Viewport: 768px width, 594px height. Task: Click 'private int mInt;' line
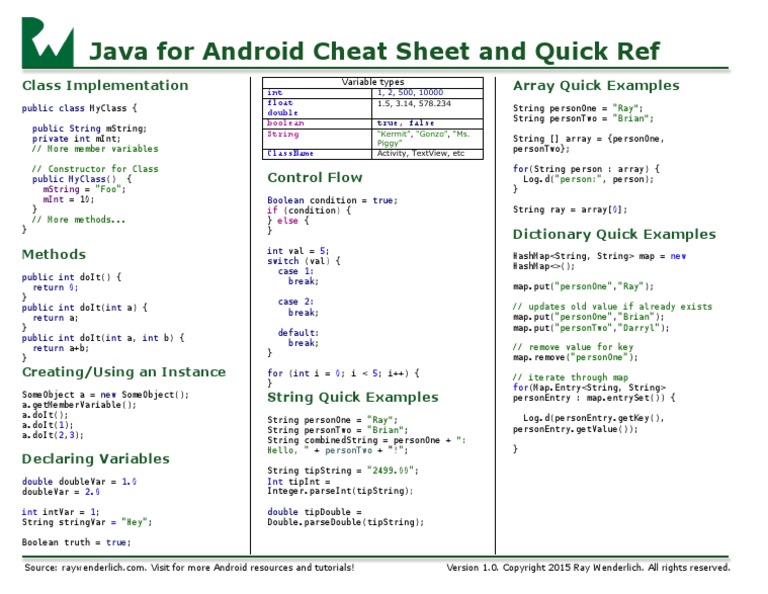click(76, 139)
